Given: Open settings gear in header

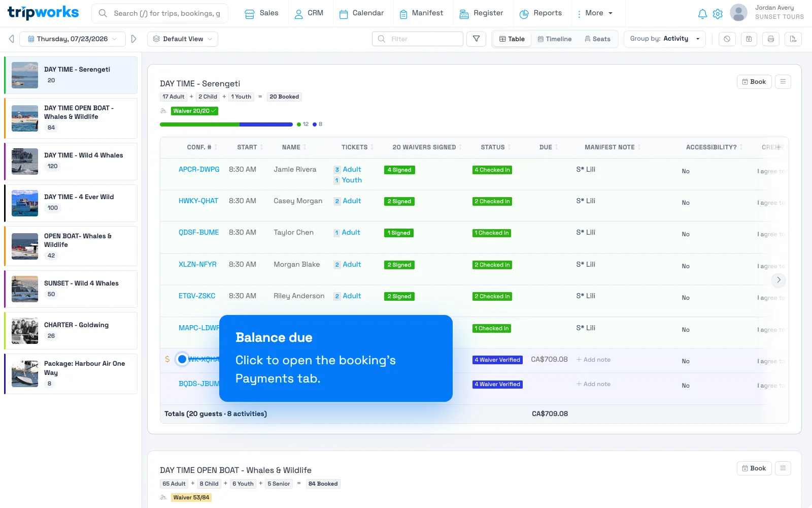Looking at the screenshot, I should point(718,14).
